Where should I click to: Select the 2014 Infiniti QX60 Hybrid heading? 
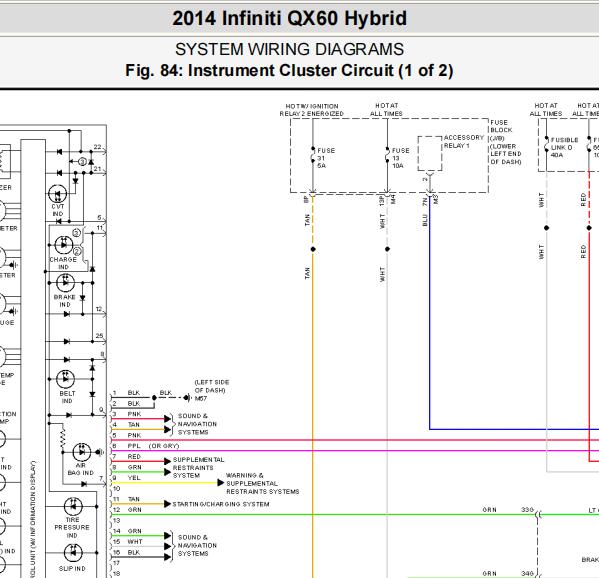pyautogui.click(x=289, y=18)
